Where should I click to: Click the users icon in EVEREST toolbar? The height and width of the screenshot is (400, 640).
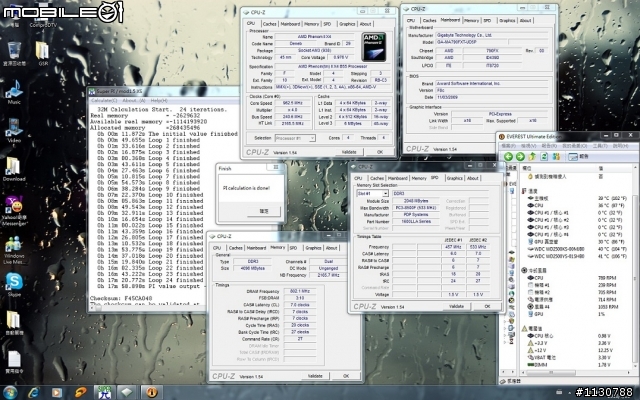pos(556,157)
